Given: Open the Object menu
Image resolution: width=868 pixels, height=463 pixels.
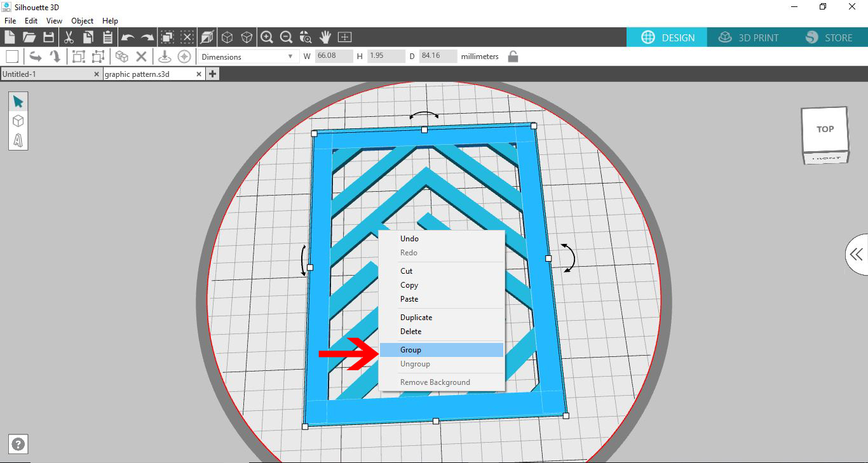Looking at the screenshot, I should coord(83,21).
